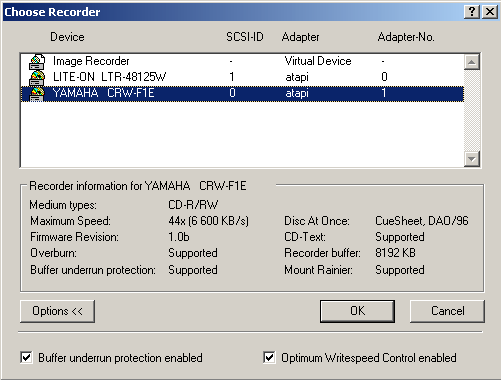The image size is (501, 380).
Task: Click the Image Recorder device icon
Action: pyautogui.click(x=37, y=62)
